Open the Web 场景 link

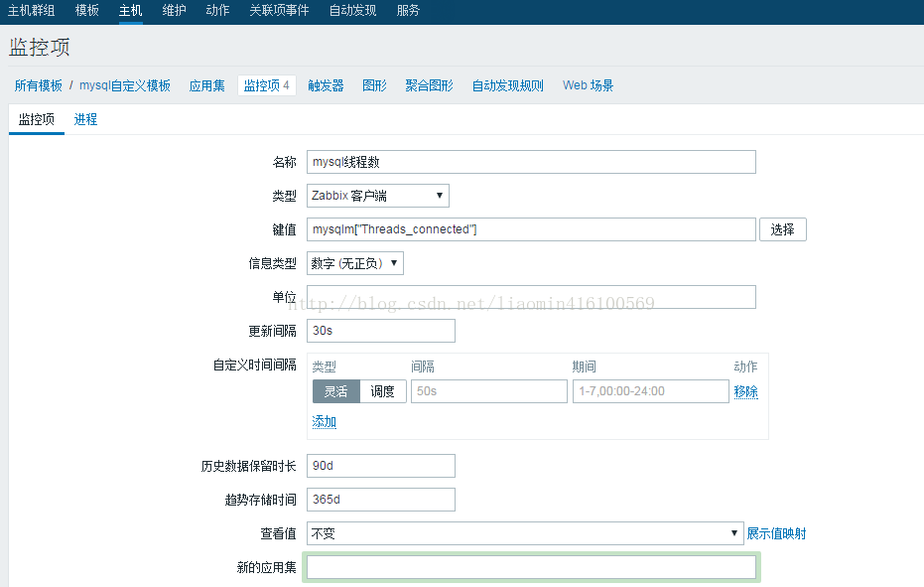click(588, 85)
